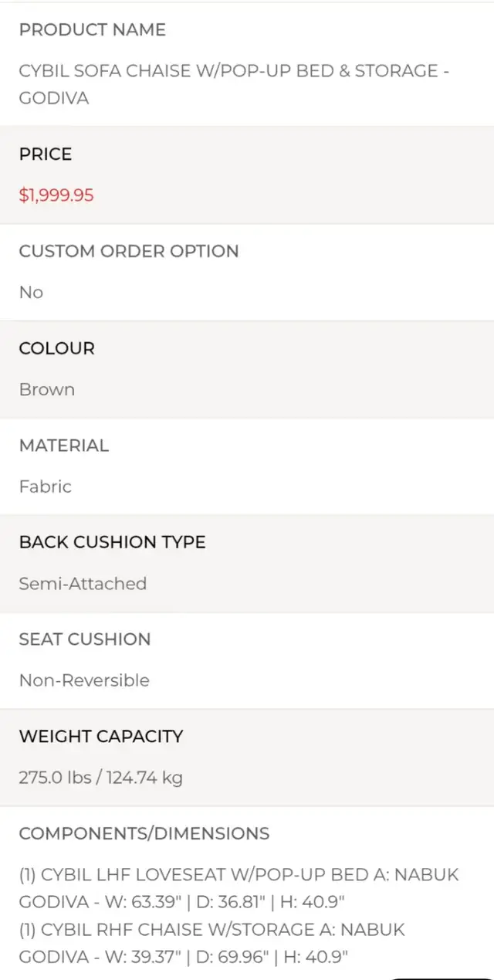
Task: Click the red $1,999.95 price
Action: pyautogui.click(x=56, y=195)
